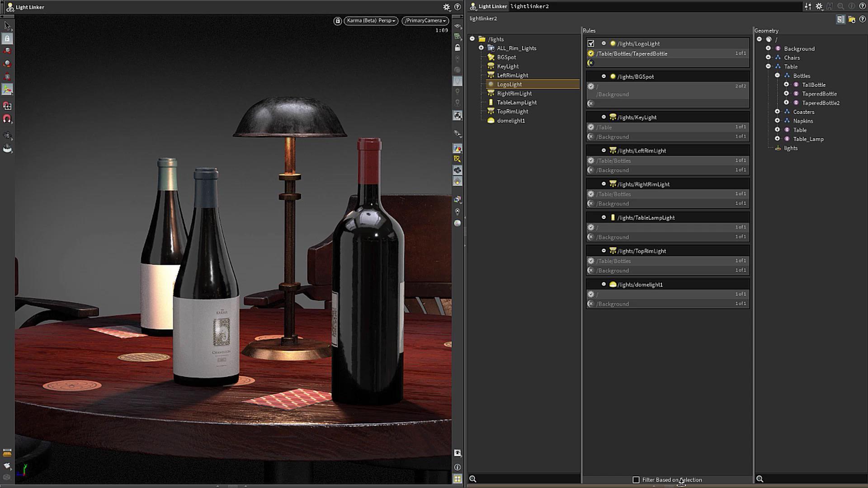
Task: Click the magnet snapping icon in left toolbar
Action: click(x=7, y=119)
